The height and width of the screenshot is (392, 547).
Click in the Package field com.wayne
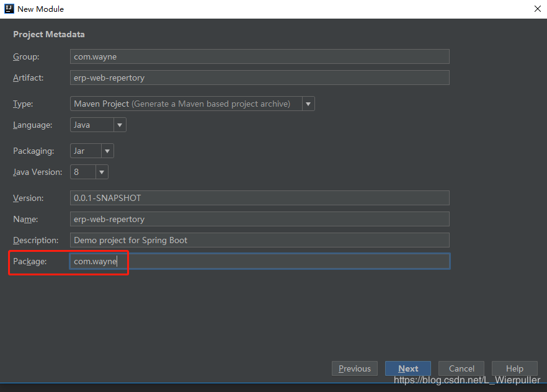(259, 261)
